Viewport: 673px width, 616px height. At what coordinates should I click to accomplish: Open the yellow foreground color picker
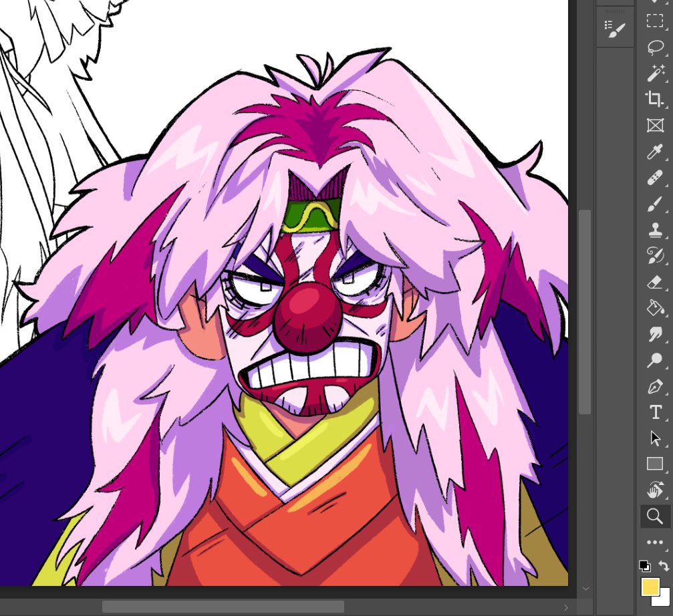tap(650, 587)
